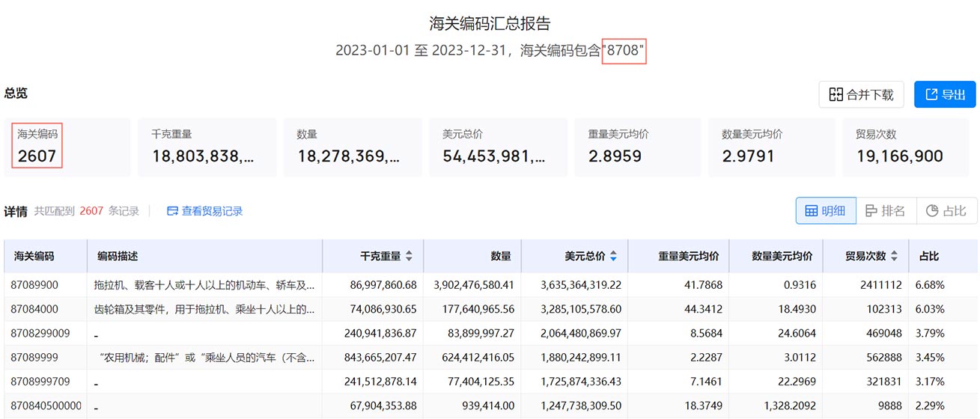Screen dimensions: 980x419
Task: Click the 合并下载 merge download button
Action: point(861,95)
